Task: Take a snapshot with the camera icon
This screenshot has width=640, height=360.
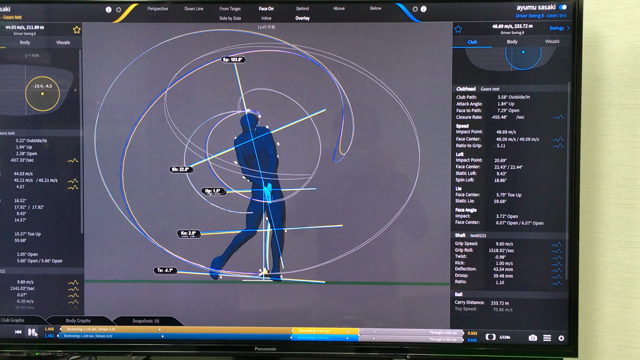Action: pyautogui.click(x=533, y=338)
